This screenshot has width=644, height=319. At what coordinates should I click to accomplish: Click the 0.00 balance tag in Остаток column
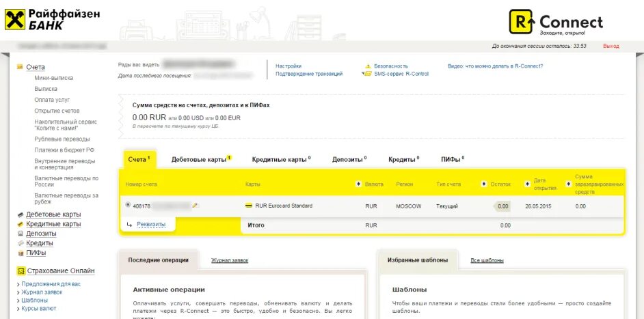coord(502,206)
